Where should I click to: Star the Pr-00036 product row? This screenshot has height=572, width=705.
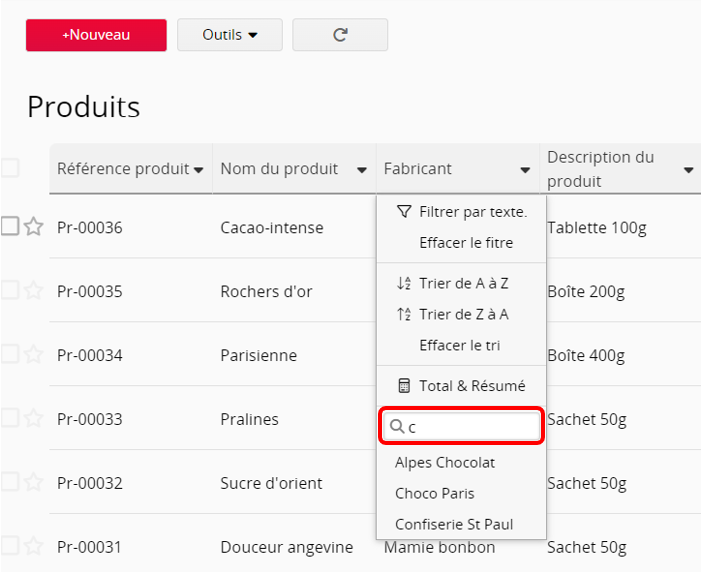click(x=34, y=226)
